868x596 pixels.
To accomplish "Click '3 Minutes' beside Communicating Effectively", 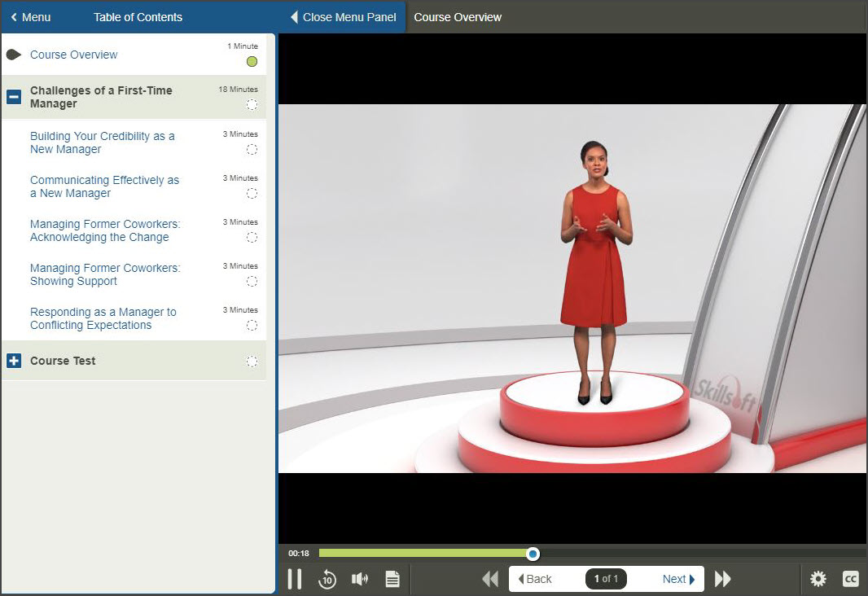I will [240, 177].
